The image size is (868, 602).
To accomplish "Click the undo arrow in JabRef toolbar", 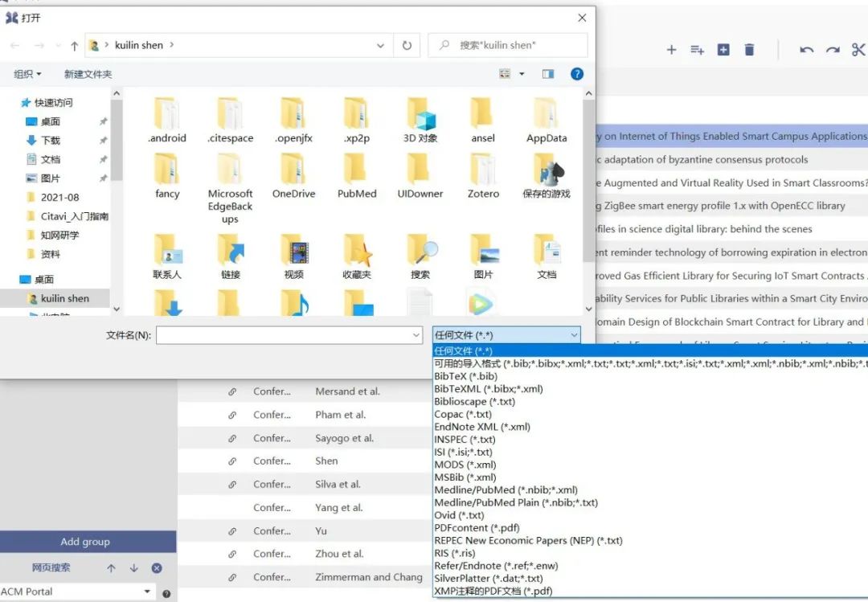I will click(x=806, y=50).
